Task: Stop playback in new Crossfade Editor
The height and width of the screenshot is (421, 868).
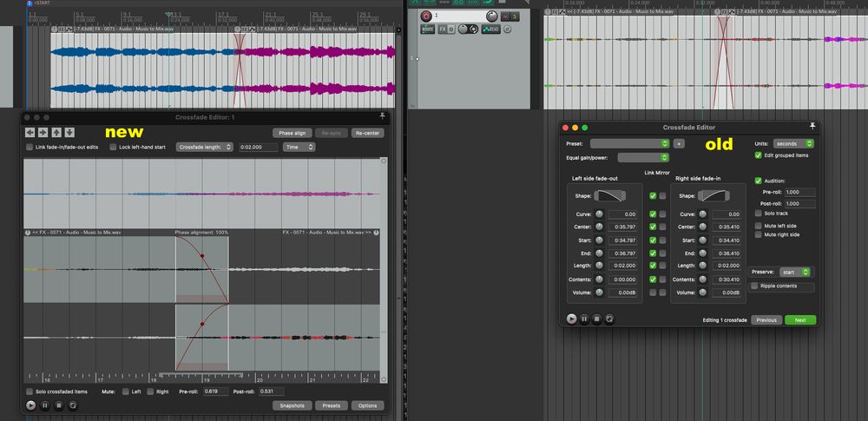Action: point(59,405)
